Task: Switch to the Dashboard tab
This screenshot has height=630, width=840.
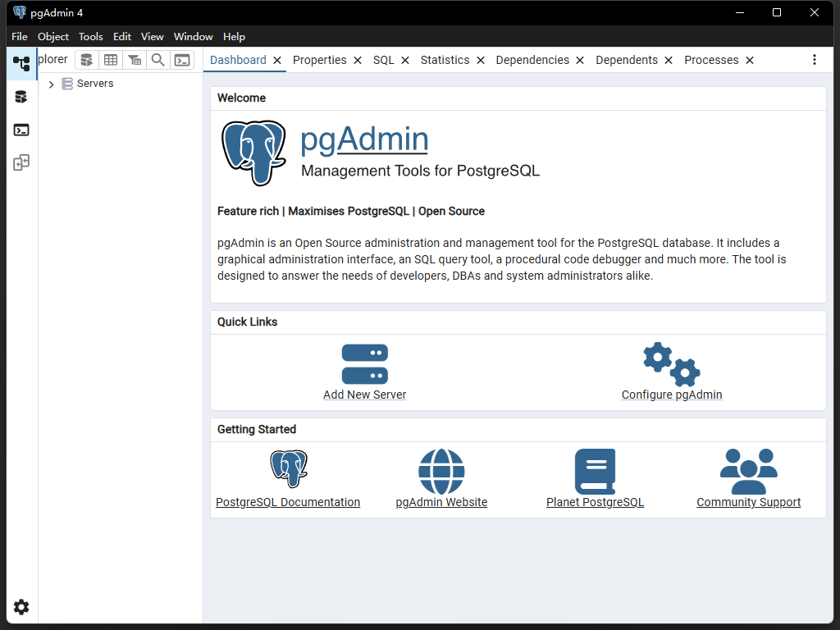Action: coord(238,60)
